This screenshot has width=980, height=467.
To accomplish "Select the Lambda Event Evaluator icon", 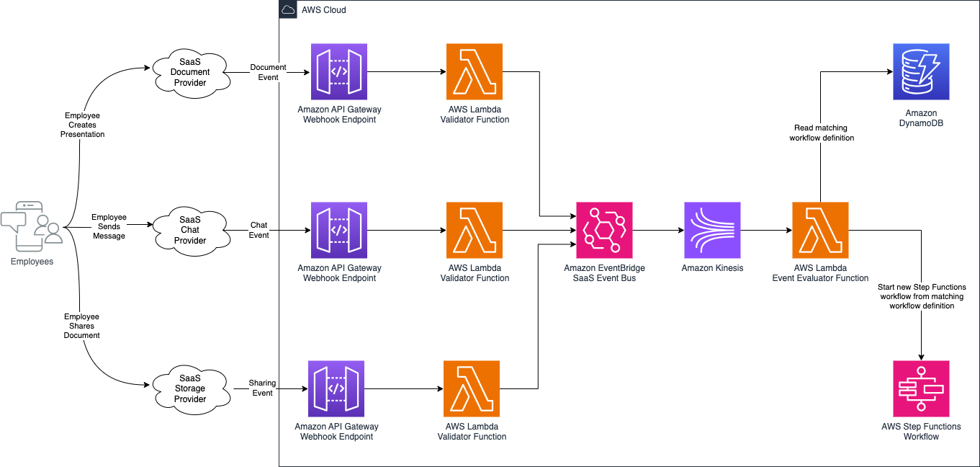I will click(820, 231).
